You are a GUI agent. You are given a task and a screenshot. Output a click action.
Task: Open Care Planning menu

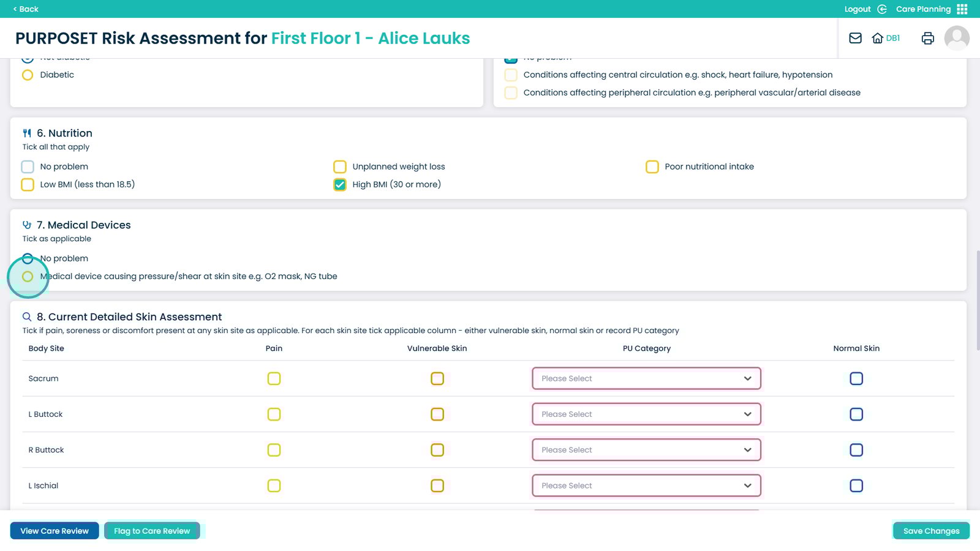[923, 9]
